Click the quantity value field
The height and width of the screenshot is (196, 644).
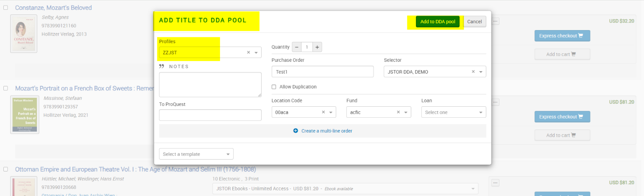coord(307,47)
